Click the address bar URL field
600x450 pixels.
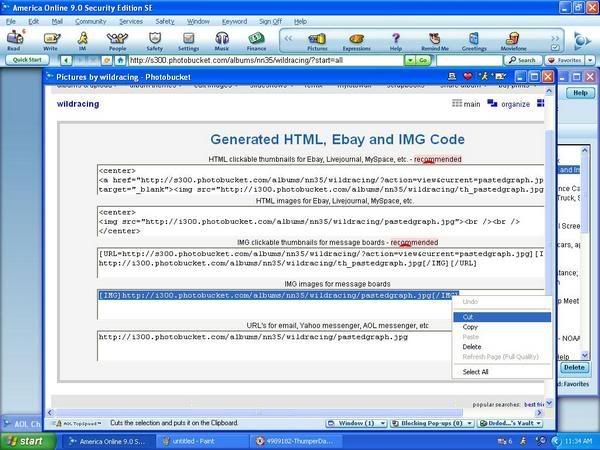266,60
